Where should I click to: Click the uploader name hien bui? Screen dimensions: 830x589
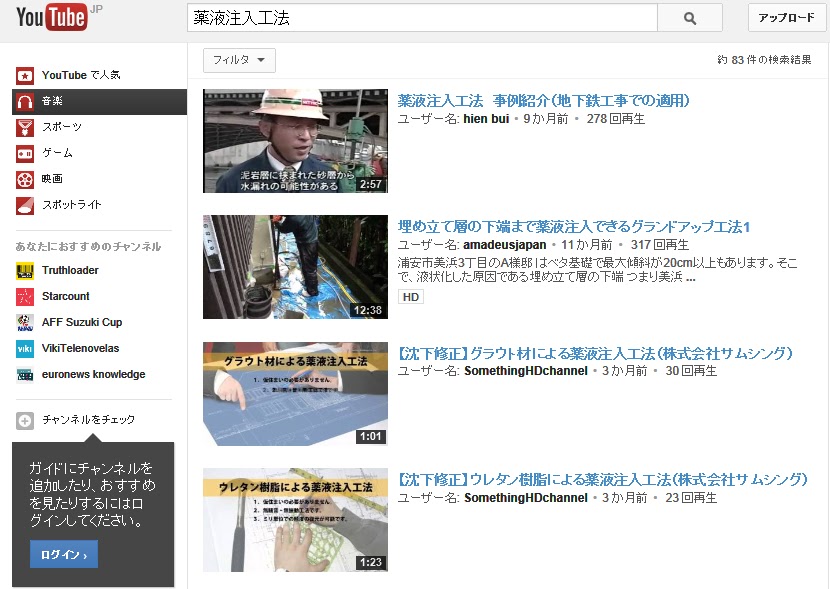[x=486, y=119]
